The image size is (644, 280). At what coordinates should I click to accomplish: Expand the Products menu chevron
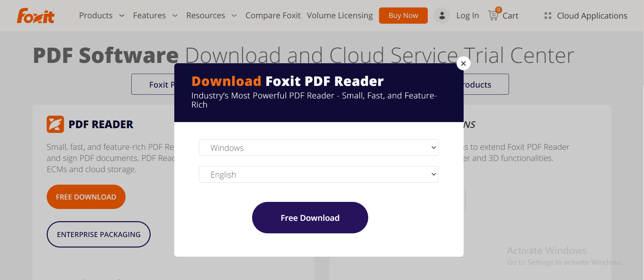click(122, 16)
